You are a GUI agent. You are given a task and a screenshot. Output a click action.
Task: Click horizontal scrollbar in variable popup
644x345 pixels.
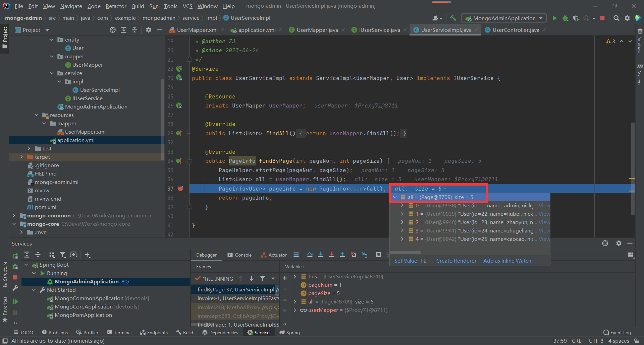click(405, 253)
